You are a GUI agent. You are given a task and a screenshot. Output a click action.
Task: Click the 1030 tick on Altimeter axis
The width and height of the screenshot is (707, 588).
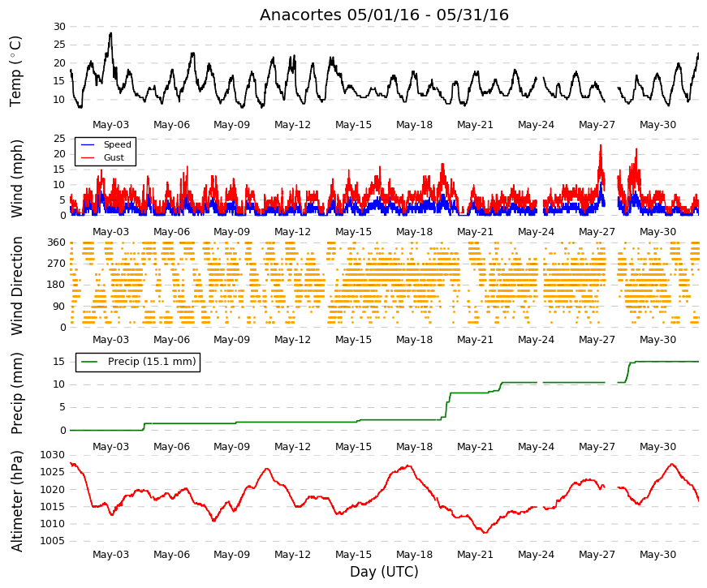click(x=52, y=455)
